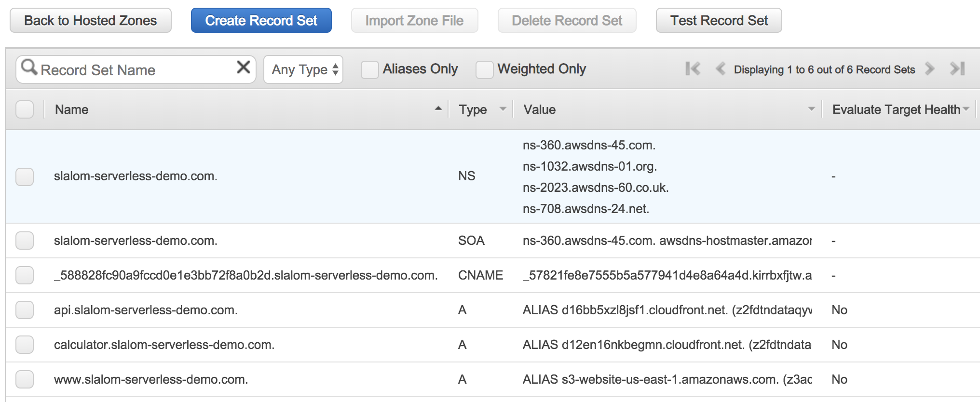Enable the Weighted Only checkbox

tap(484, 69)
